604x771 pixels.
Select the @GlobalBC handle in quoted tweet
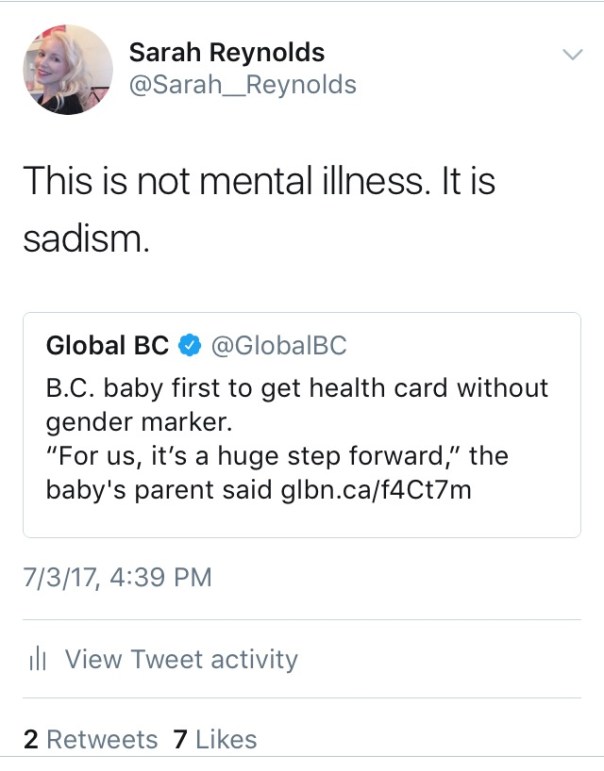click(x=277, y=346)
